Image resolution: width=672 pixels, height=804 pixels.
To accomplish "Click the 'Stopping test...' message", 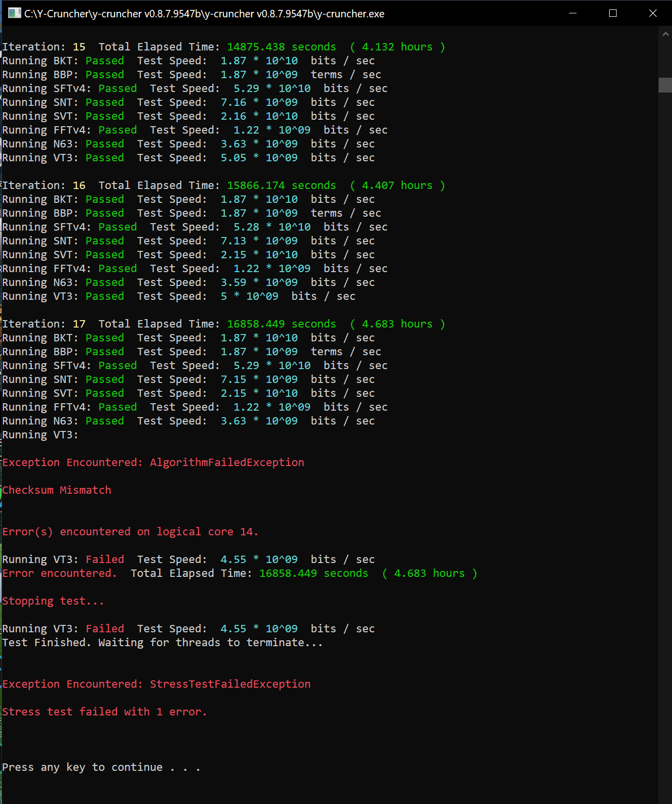I will [53, 601].
